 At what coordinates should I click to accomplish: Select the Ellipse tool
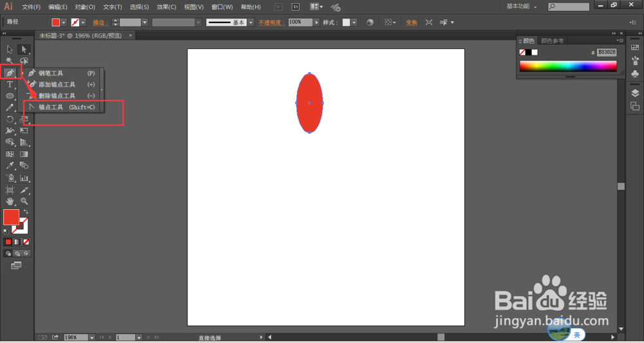pyautogui.click(x=10, y=96)
